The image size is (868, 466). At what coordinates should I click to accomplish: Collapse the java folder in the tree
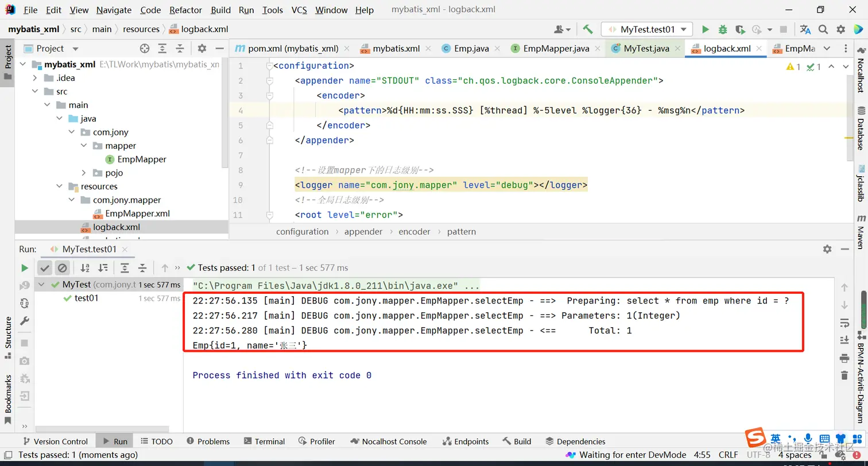pyautogui.click(x=59, y=119)
